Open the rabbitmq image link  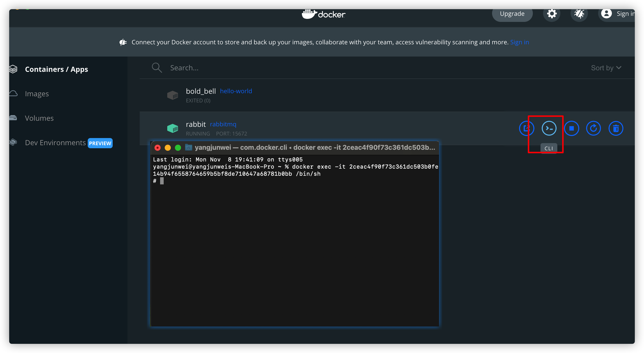(x=223, y=124)
